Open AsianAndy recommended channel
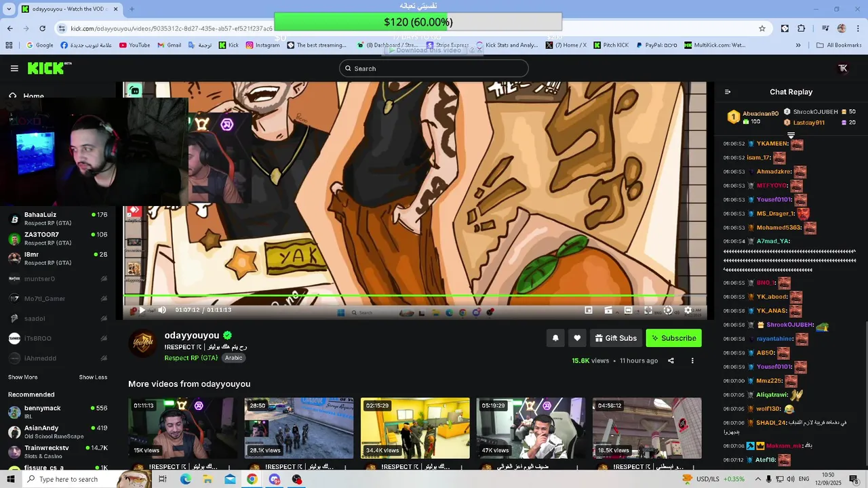This screenshot has width=868, height=488. click(x=57, y=432)
